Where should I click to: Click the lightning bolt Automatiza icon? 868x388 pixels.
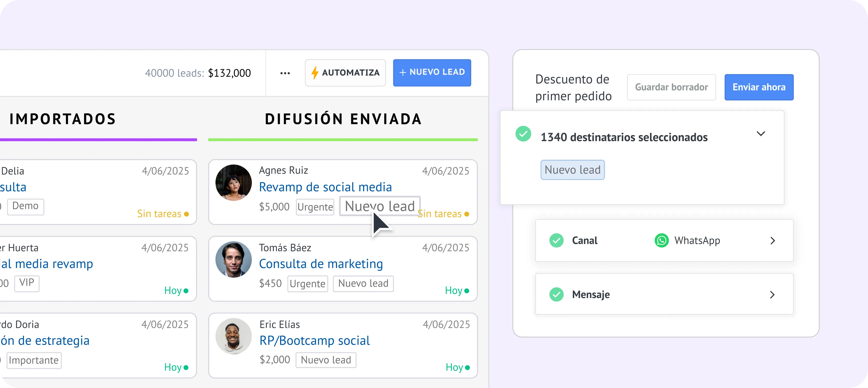[x=314, y=73]
